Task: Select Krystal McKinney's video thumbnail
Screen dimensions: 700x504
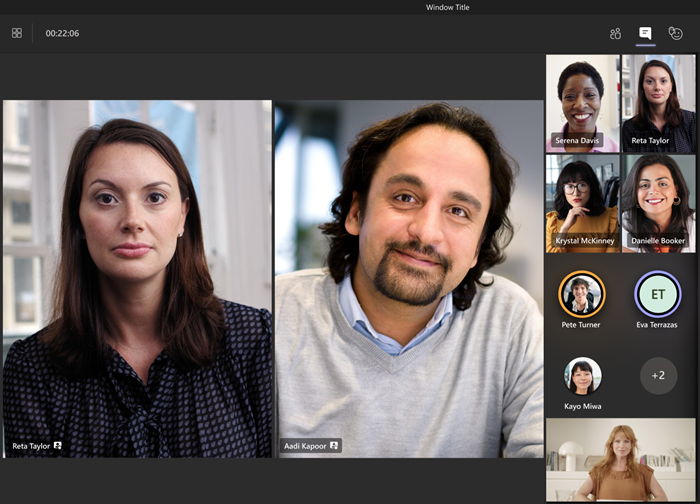Action: tap(582, 202)
